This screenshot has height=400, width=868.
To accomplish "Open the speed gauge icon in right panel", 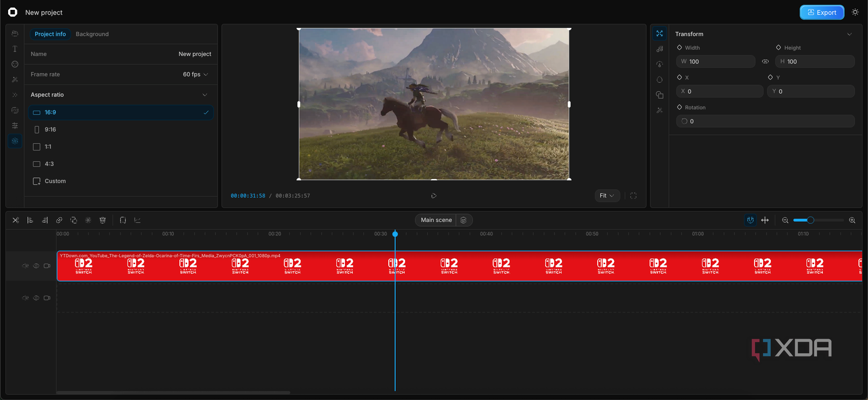I will click(659, 64).
